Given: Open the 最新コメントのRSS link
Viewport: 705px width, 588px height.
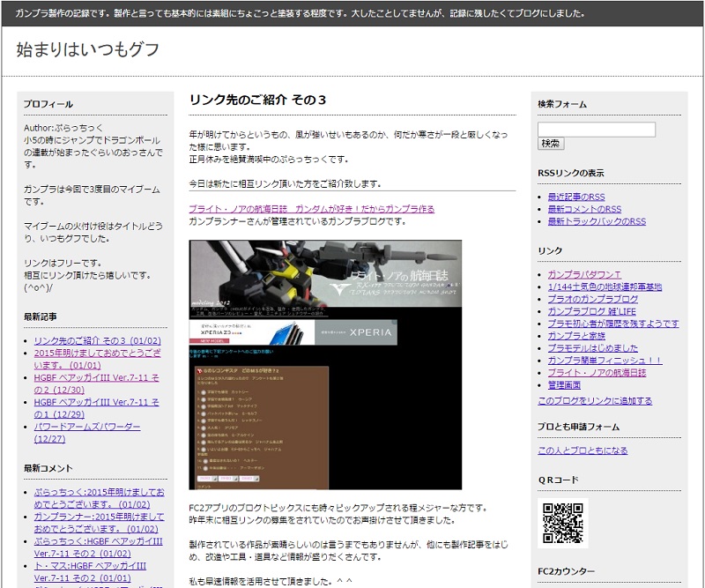Looking at the screenshot, I should point(584,209).
